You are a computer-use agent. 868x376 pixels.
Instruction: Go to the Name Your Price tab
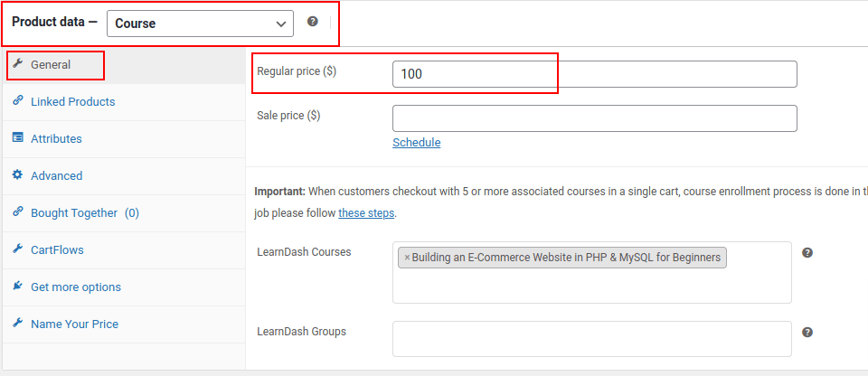point(74,324)
